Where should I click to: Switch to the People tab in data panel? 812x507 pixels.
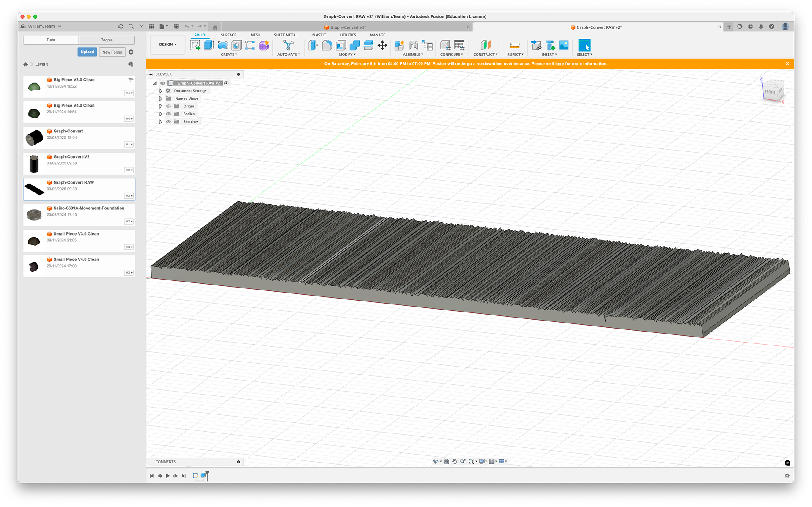[107, 40]
